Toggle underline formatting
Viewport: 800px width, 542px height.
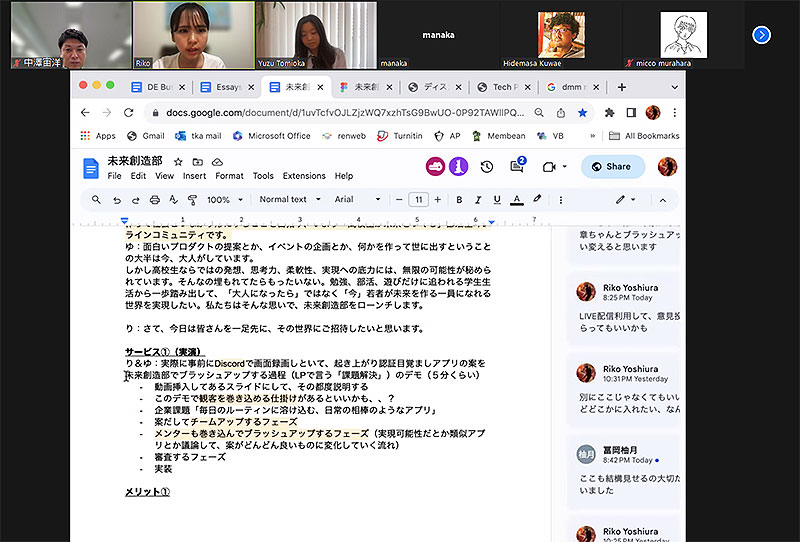[497, 200]
